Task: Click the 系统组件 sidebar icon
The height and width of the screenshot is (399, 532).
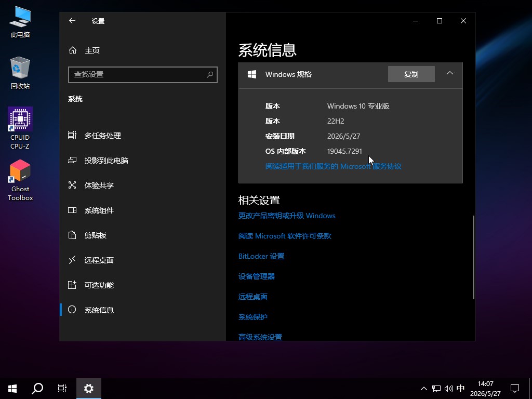Action: tap(72, 210)
